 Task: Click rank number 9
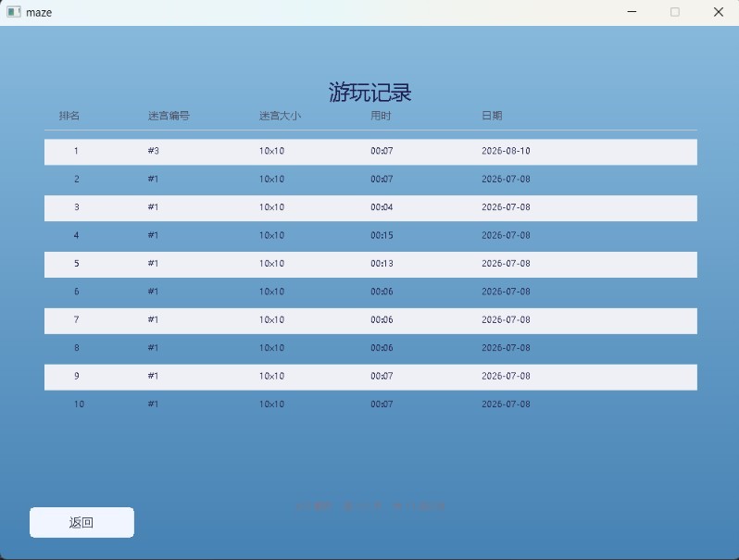pyautogui.click(x=76, y=376)
